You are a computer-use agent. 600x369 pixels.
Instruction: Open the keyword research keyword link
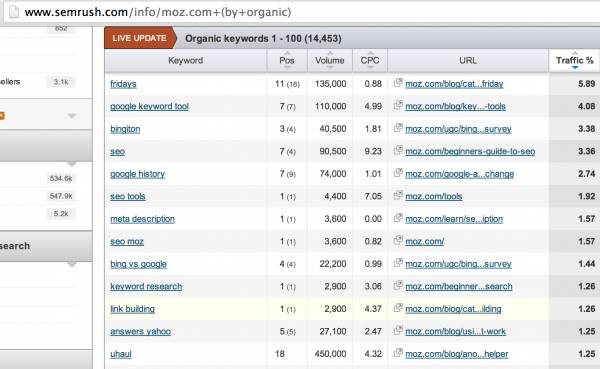[146, 287]
